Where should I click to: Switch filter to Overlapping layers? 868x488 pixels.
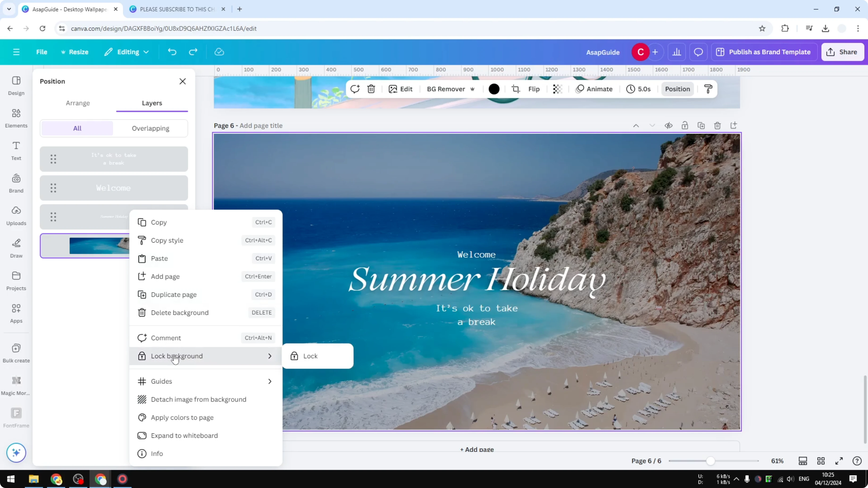151,128
